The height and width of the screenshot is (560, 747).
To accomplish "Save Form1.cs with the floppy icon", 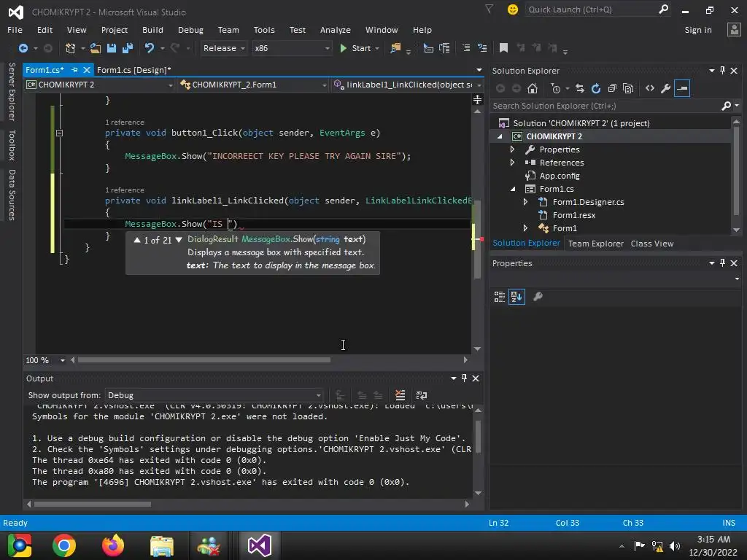I will pyautogui.click(x=112, y=48).
